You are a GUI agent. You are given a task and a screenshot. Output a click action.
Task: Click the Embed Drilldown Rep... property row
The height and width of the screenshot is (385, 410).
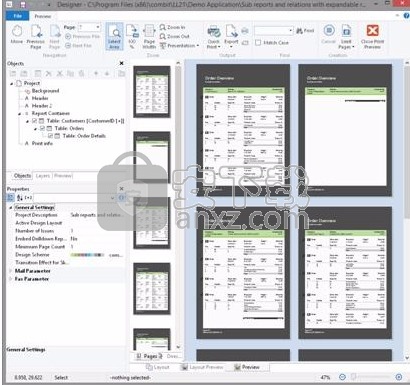(x=67, y=239)
